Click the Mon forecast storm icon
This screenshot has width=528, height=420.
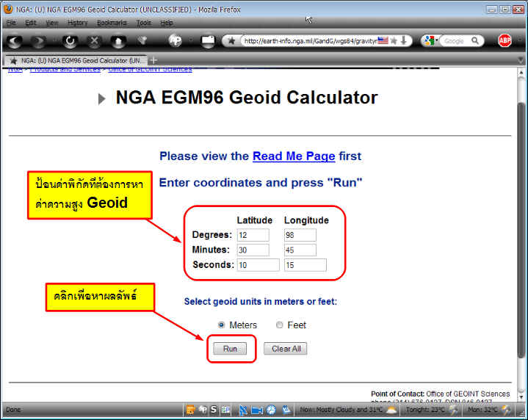point(506,410)
